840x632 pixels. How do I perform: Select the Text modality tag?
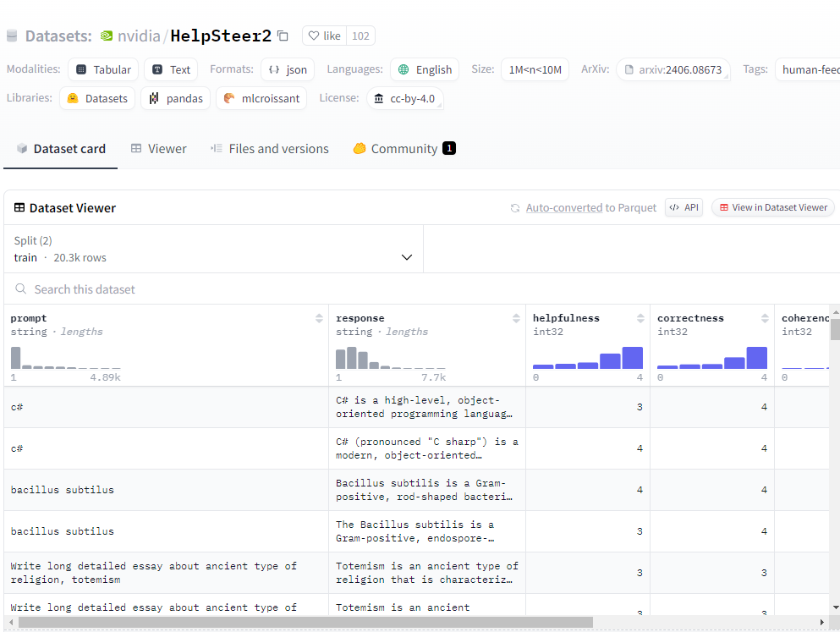[171, 69]
